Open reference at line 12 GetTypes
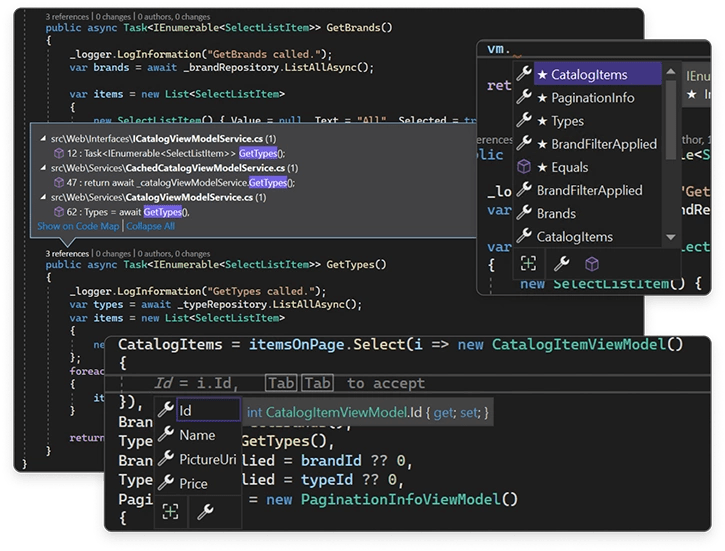 176,153
